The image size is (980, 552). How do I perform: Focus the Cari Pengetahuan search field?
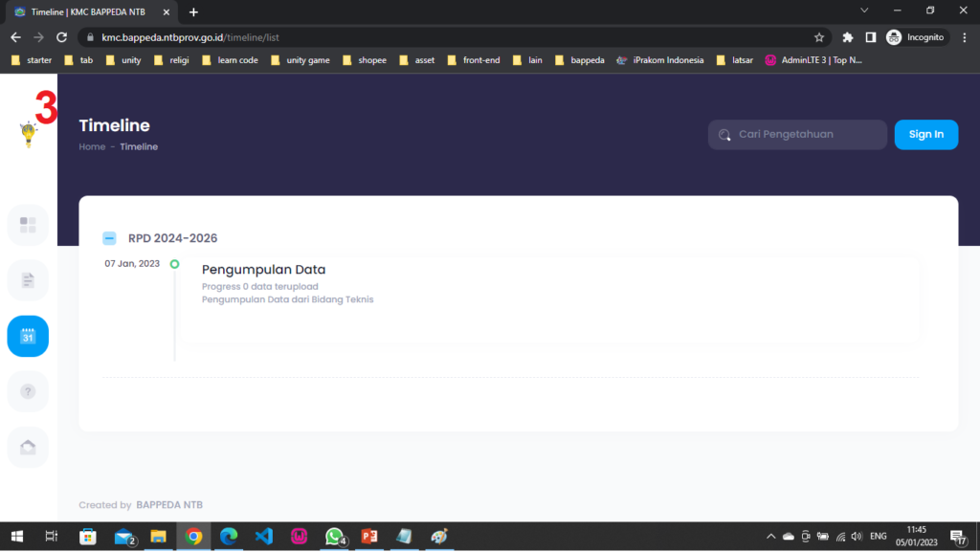pyautogui.click(x=804, y=135)
